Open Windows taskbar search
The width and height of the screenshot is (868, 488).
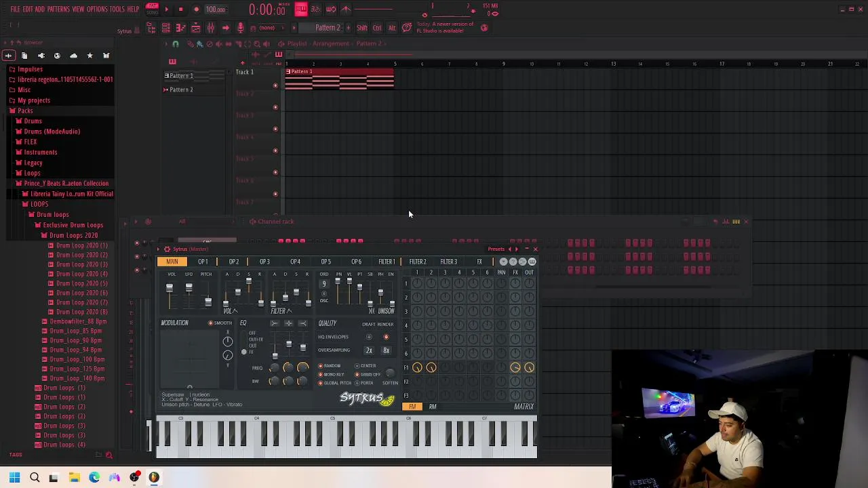(x=35, y=478)
